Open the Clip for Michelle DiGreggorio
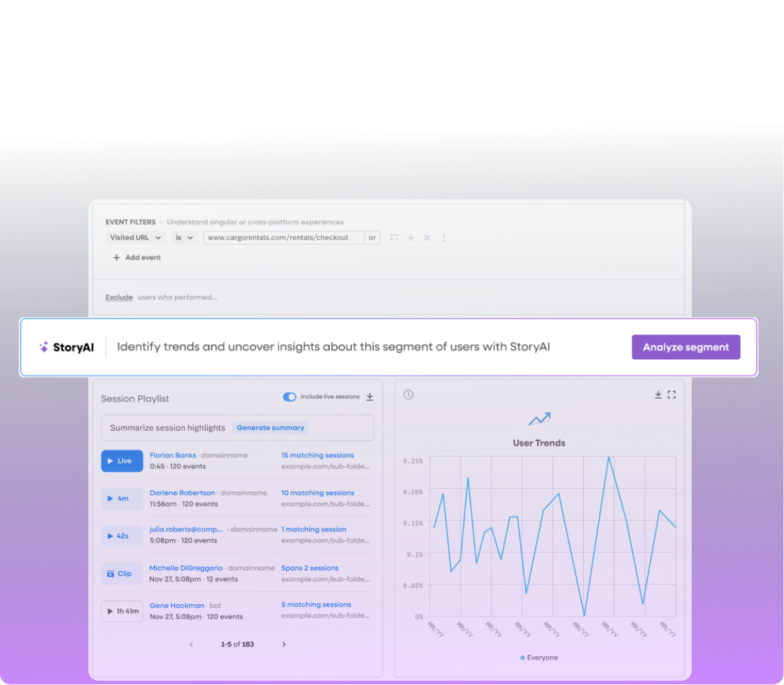 click(x=122, y=574)
